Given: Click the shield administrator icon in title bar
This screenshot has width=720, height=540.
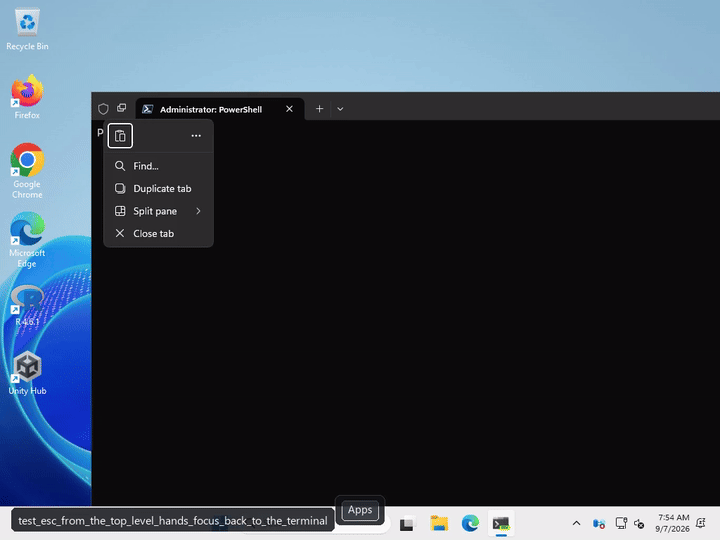Looking at the screenshot, I should click(103, 109).
